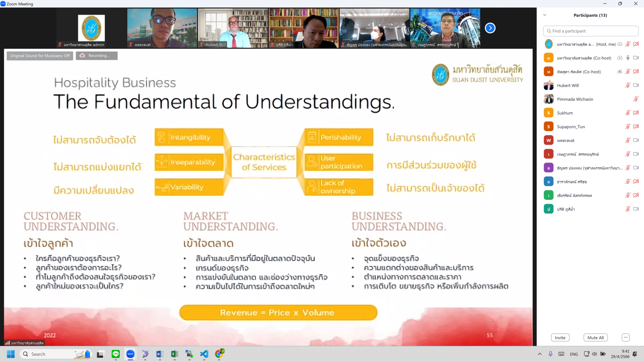Image resolution: width=644 pixels, height=362 pixels.
Task: Open Microsoft Excel from taskbar
Action: point(174,354)
